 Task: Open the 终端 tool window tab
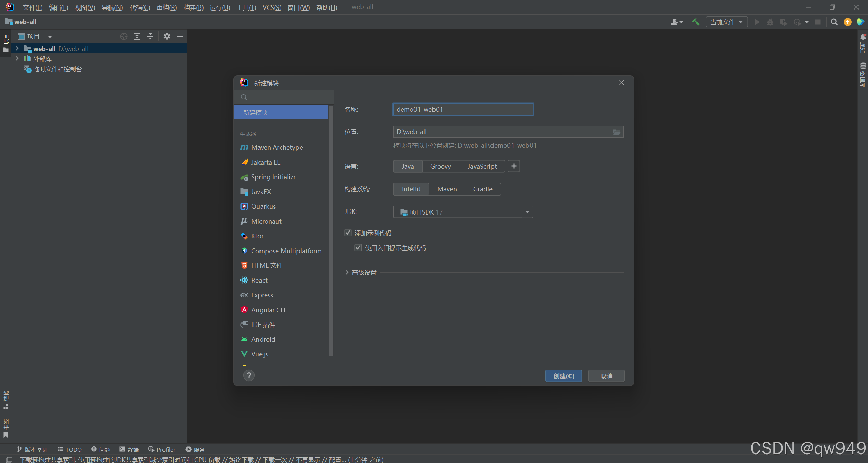point(129,449)
